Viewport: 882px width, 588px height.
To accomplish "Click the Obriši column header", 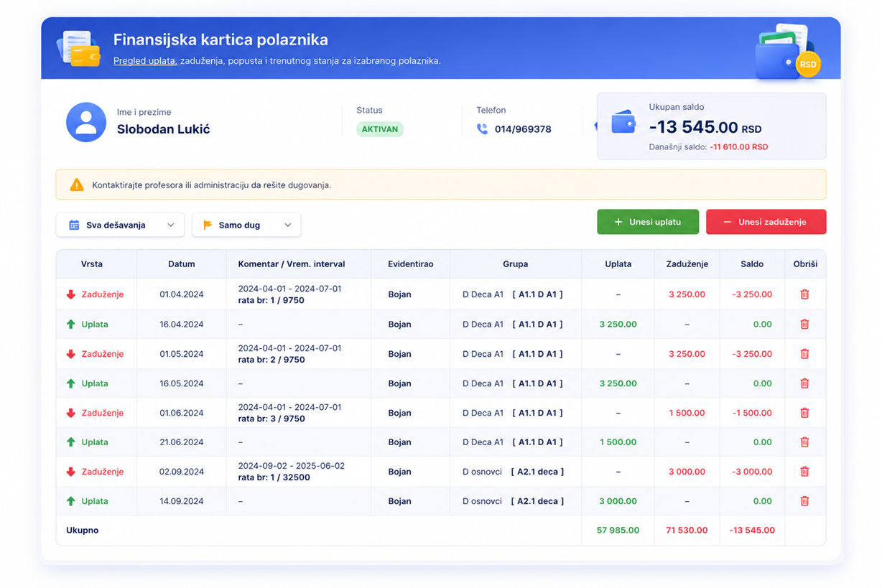I will pos(805,264).
